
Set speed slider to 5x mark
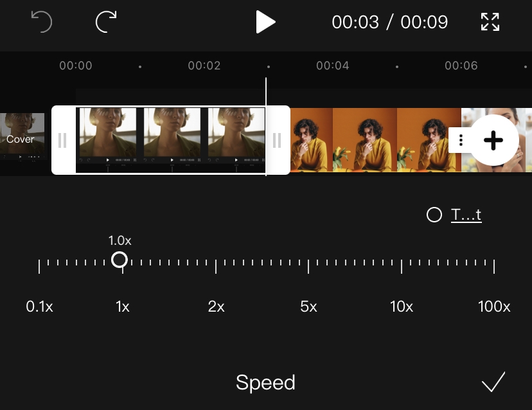point(308,267)
